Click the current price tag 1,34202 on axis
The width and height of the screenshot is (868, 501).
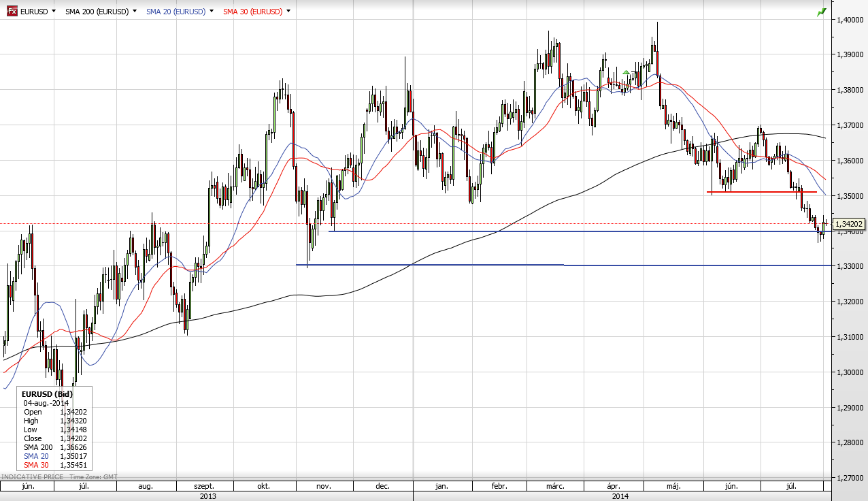pos(849,223)
